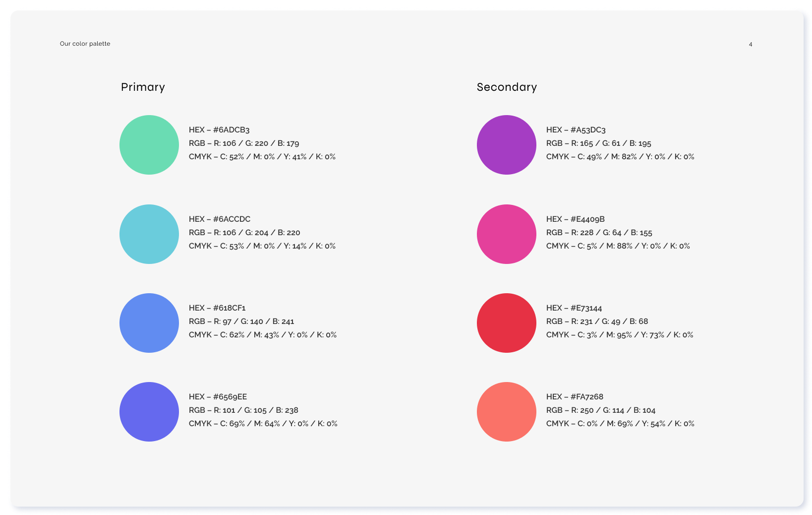Click CMYK line starting 'C: 52%'
The image size is (812, 515).
(262, 157)
